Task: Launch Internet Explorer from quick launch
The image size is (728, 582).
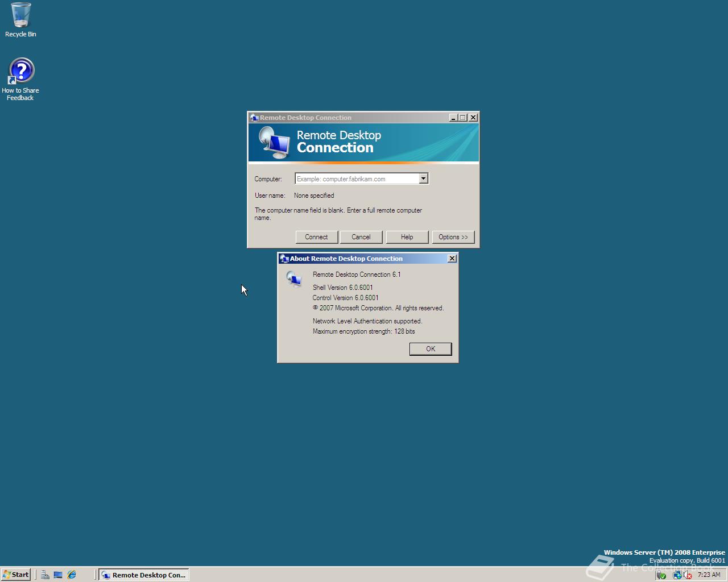Action: coord(72,575)
